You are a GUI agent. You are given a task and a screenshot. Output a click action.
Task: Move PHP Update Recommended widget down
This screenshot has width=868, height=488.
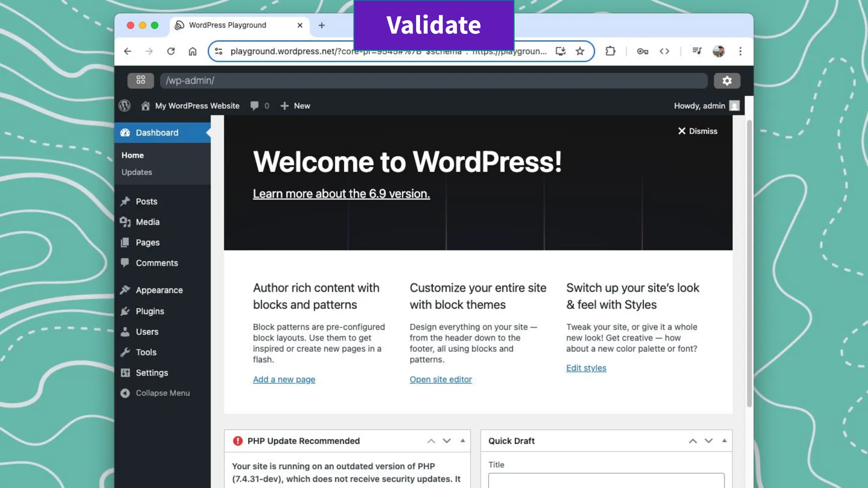click(447, 441)
